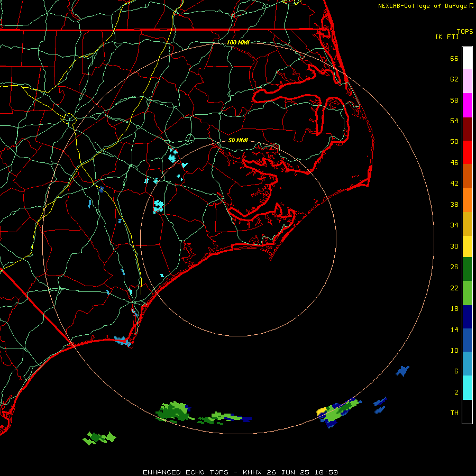Select the magenta color band in legend
The image size is (476, 476).
tap(467, 105)
